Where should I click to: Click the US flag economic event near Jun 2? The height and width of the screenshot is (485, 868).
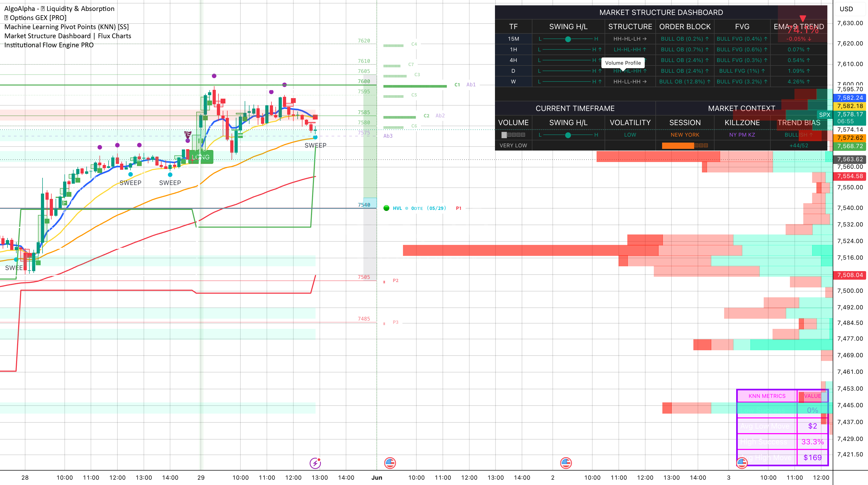point(566,463)
